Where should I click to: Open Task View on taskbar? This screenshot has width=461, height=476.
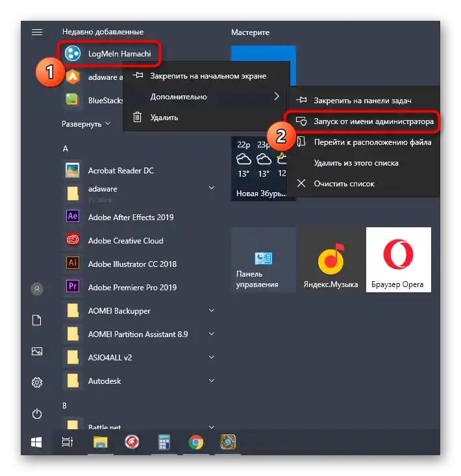pos(68,442)
